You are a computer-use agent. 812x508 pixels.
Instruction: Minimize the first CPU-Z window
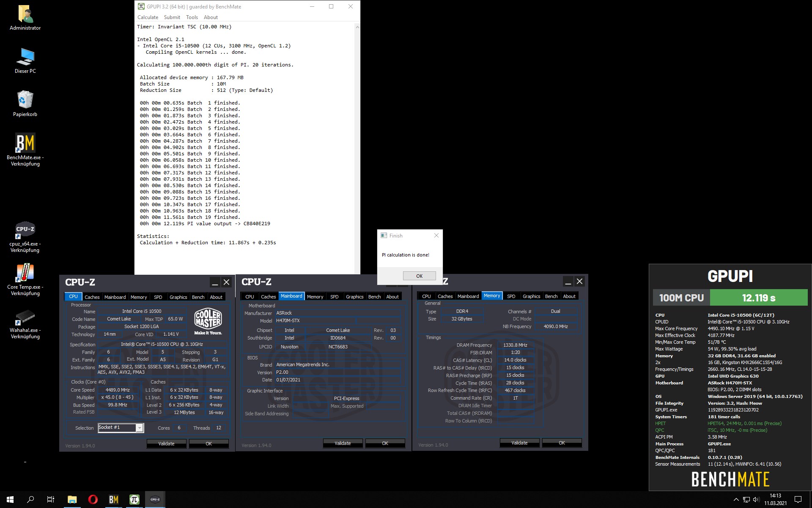[215, 282]
